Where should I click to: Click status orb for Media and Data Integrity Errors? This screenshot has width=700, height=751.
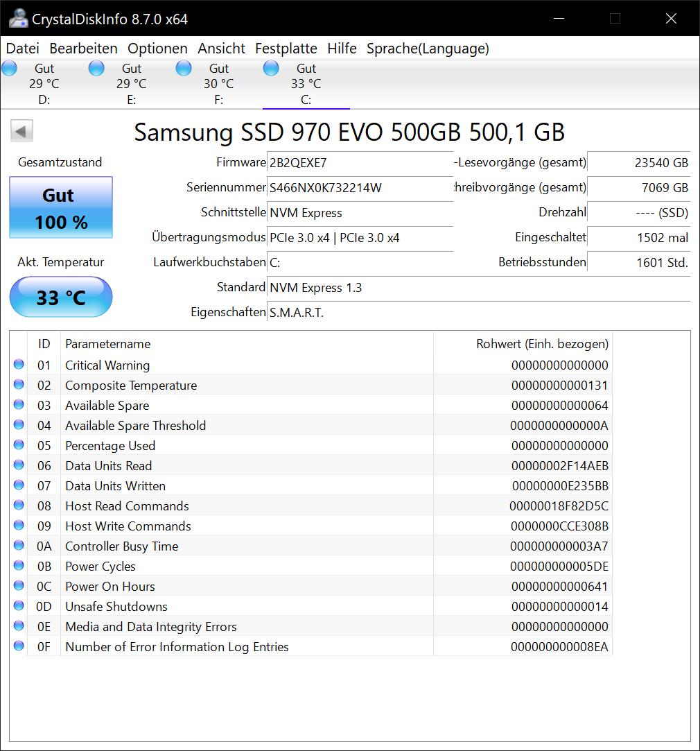tap(19, 626)
